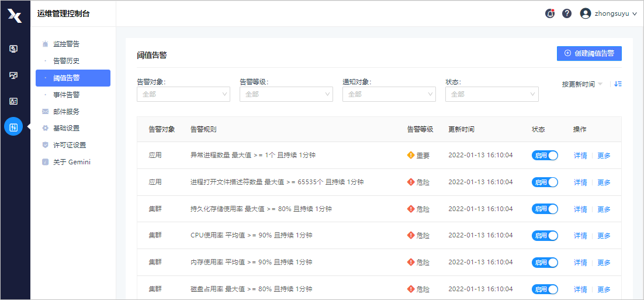Click the red 危险 icon in the 内存使用率 row
This screenshot has width=644, height=300.
click(x=411, y=262)
